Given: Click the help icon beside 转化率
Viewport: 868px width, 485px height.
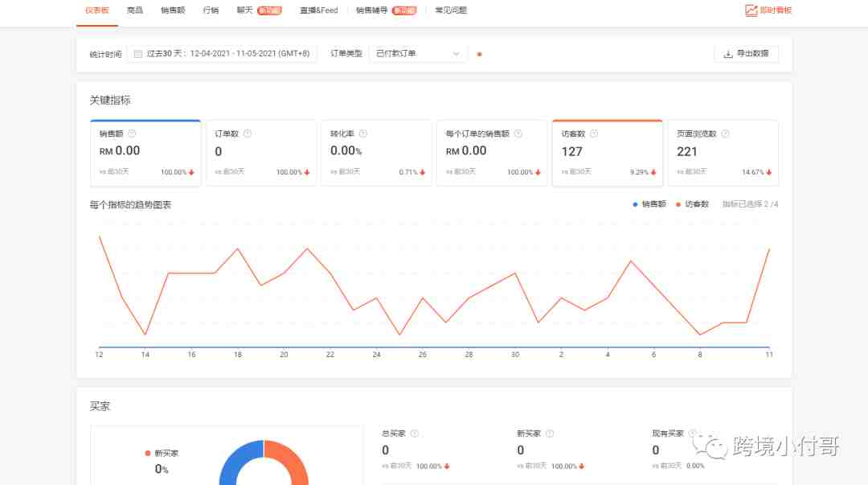Looking at the screenshot, I should tap(363, 134).
